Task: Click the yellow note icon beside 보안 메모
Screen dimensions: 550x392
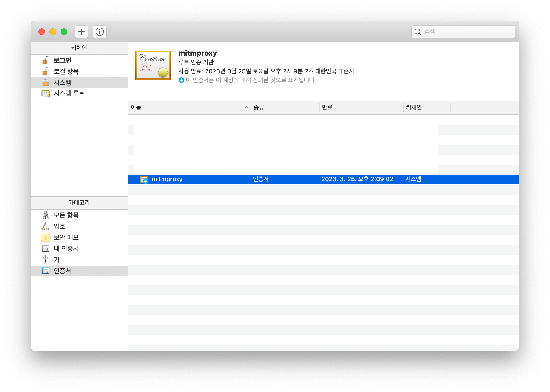Action: (x=45, y=237)
